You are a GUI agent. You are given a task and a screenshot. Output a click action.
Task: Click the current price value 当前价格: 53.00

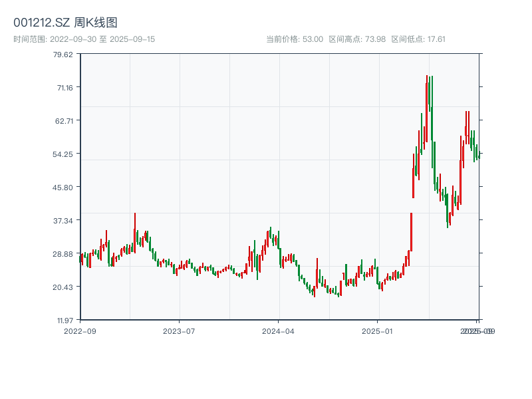point(295,39)
